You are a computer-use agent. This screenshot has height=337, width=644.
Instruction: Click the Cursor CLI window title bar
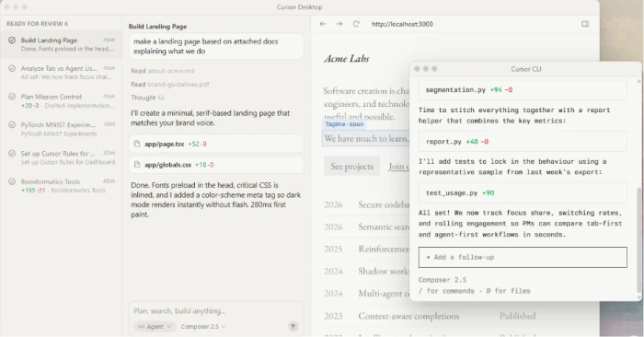click(525, 69)
